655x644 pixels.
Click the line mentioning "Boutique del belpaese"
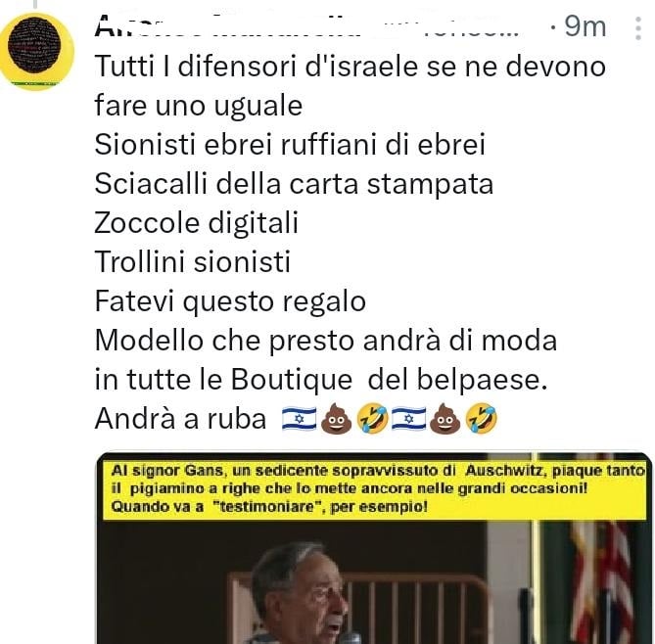(x=321, y=380)
